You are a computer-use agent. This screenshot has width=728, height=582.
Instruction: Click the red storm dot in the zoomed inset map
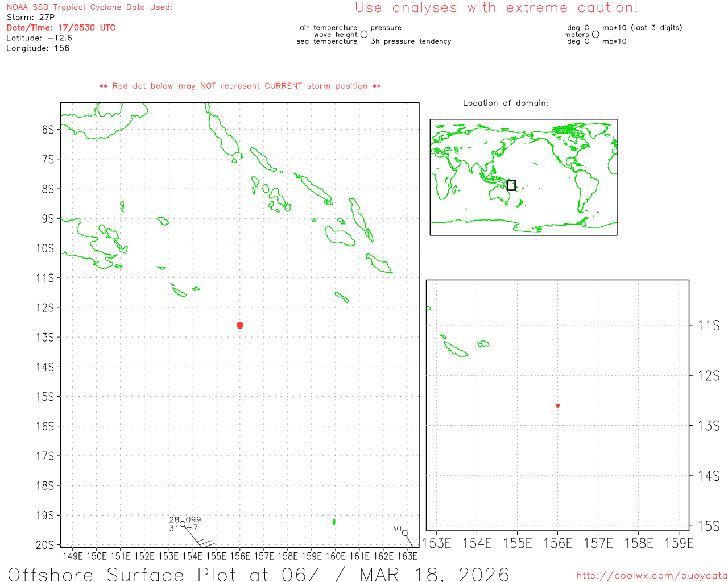(x=557, y=405)
